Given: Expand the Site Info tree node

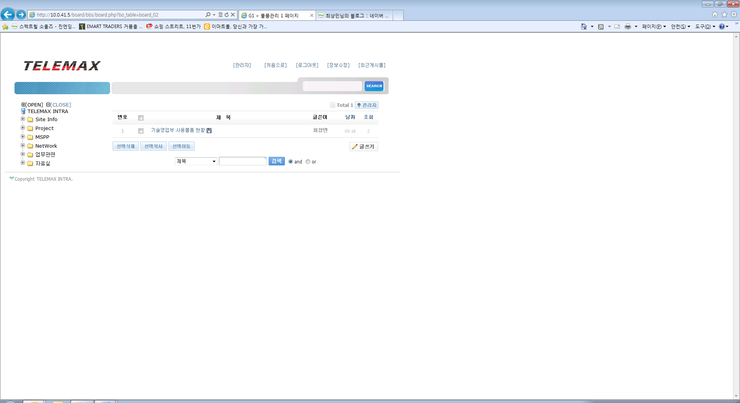Looking at the screenshot, I should tap(23, 119).
